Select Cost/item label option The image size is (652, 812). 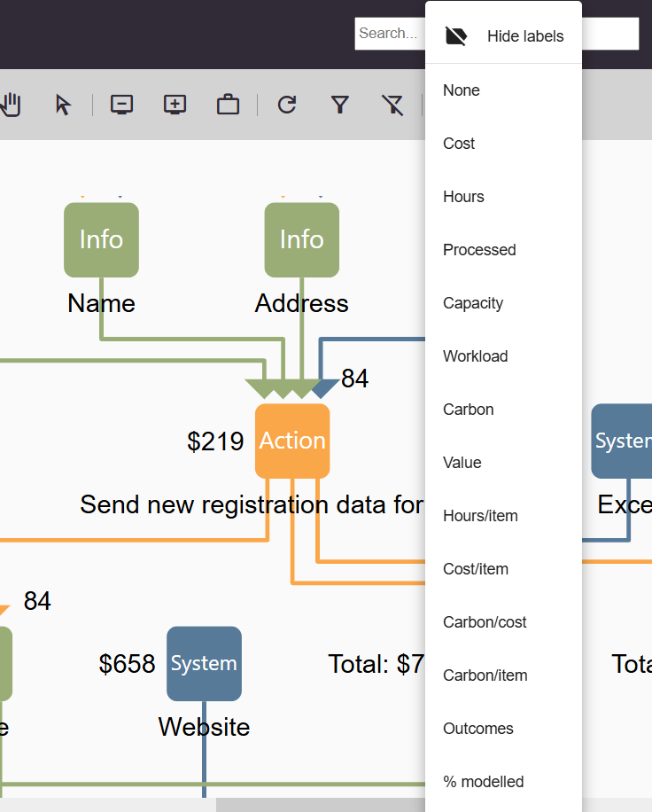pos(503,569)
